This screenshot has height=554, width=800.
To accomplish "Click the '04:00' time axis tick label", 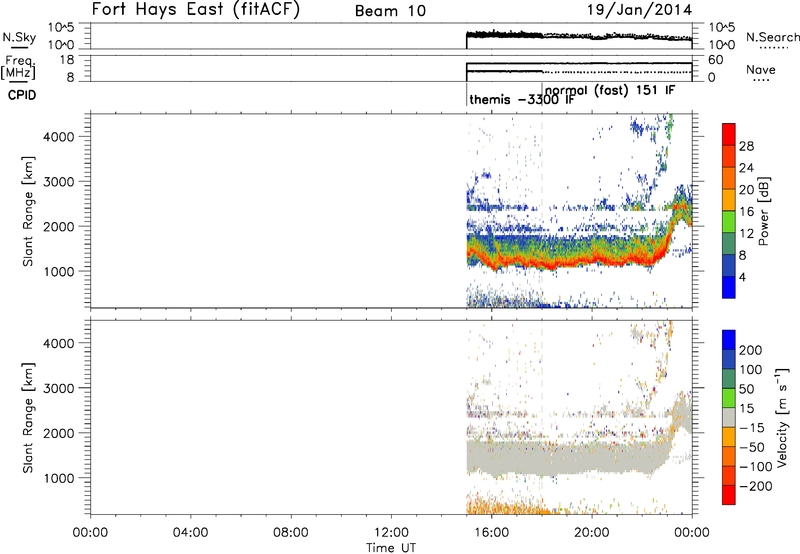I will pyautogui.click(x=190, y=533).
